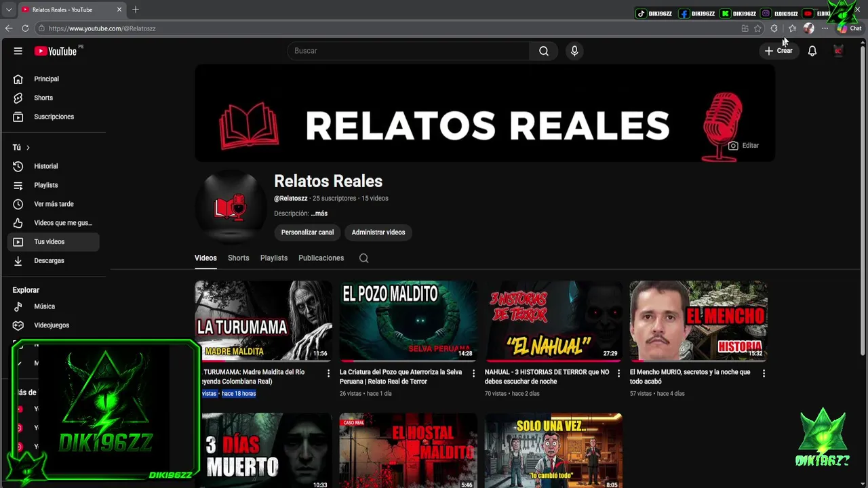The width and height of the screenshot is (868, 488).
Task: Open account avatar menu
Action: [x=838, y=51]
